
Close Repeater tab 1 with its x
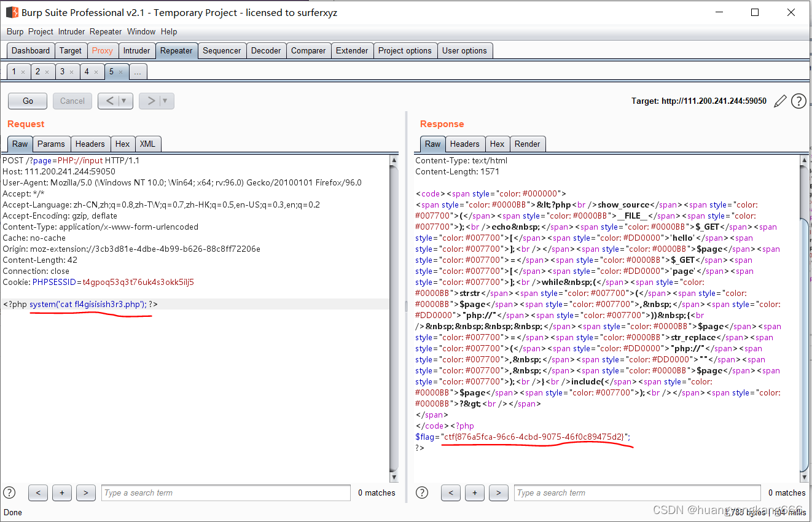tap(23, 72)
